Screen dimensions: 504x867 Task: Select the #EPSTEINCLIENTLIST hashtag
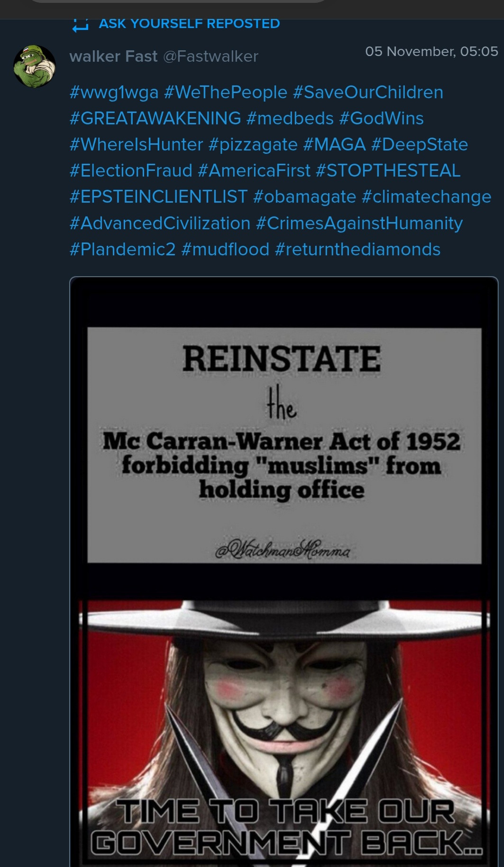pyautogui.click(x=158, y=196)
